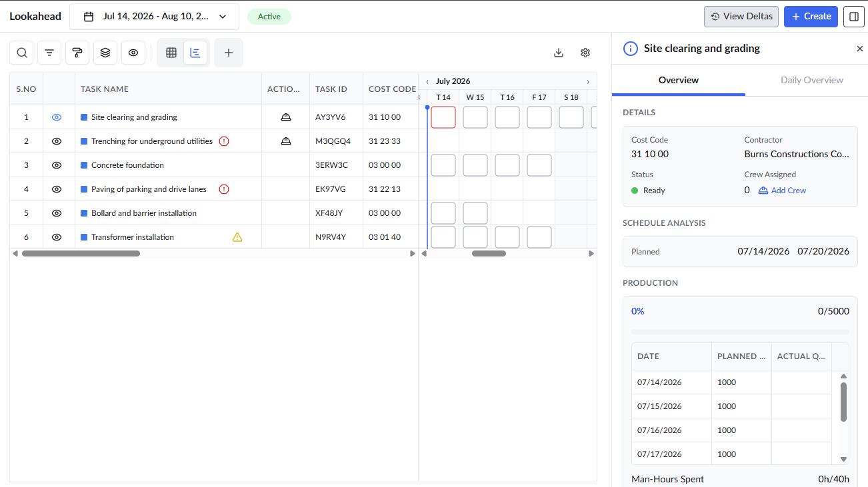Click the TASK ID column header
Image resolution: width=868 pixels, height=487 pixels.
click(337, 89)
